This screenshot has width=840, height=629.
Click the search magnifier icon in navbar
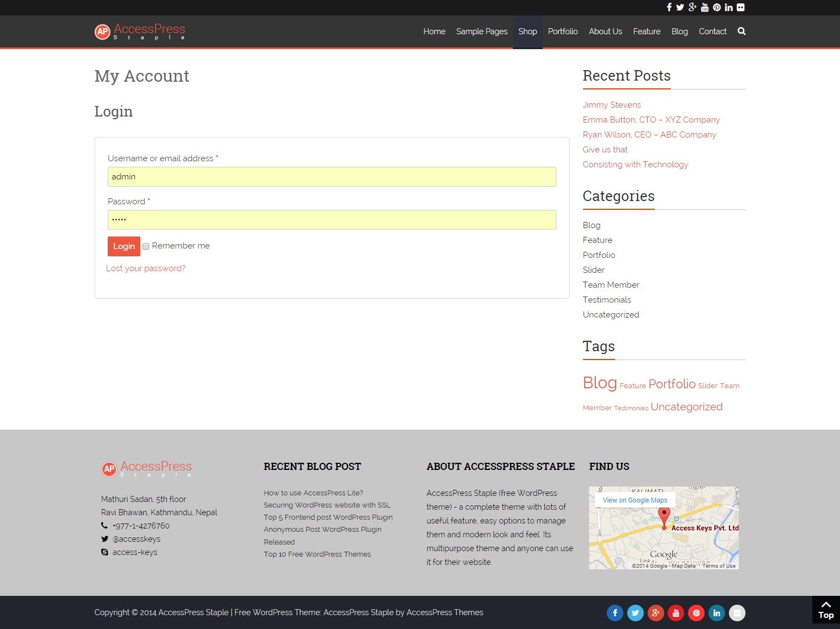[x=741, y=31]
